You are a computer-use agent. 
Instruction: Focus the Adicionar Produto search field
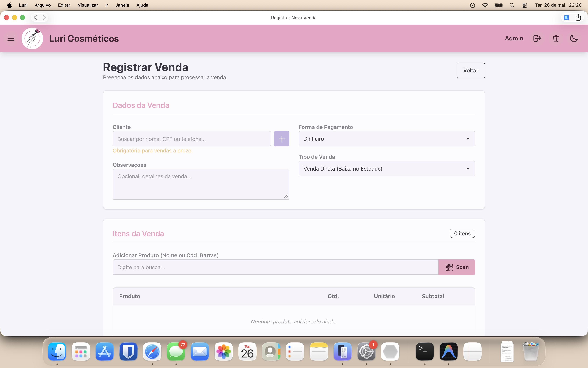275,267
